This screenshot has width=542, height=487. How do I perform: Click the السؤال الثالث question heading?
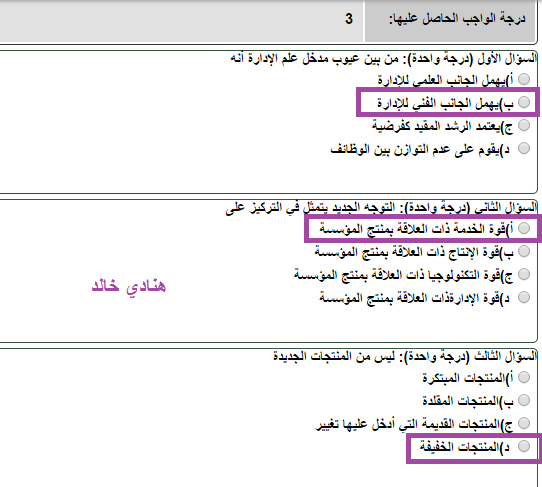click(x=405, y=356)
